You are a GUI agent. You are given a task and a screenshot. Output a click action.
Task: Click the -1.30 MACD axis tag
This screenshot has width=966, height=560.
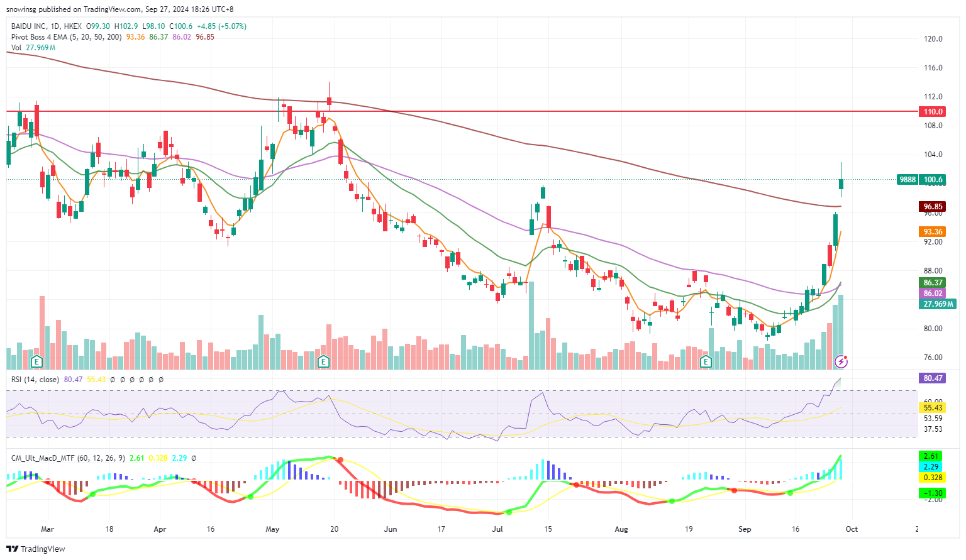click(x=933, y=493)
